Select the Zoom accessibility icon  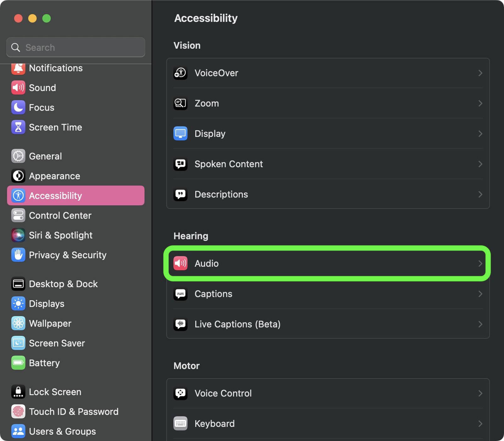tap(180, 103)
